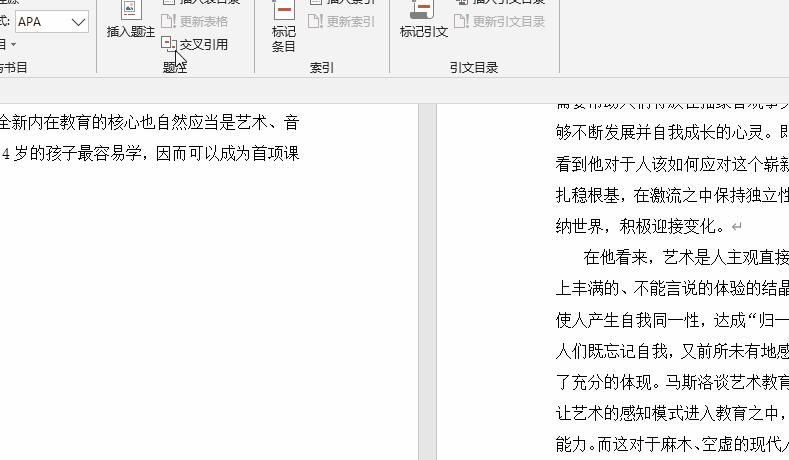Click the line 够不断发展并自我成长的心灵
Screen dimensions: 789x460
(x=672, y=132)
